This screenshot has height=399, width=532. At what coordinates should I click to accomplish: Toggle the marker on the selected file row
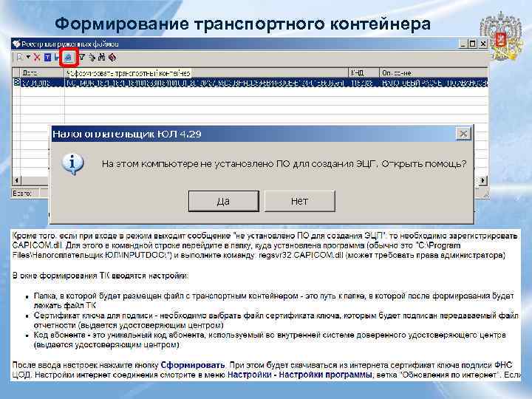tap(16, 83)
